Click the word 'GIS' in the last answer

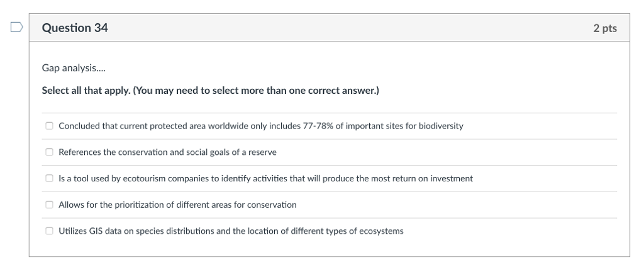coord(96,231)
